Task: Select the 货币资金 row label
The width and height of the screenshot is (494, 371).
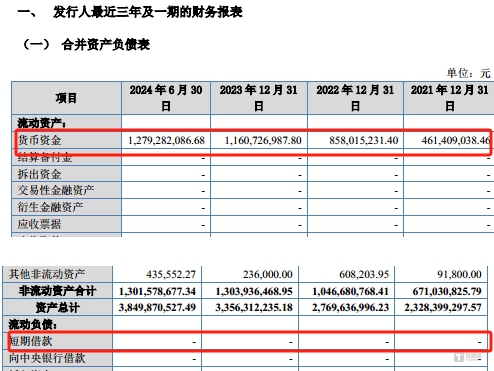Action: click(39, 140)
